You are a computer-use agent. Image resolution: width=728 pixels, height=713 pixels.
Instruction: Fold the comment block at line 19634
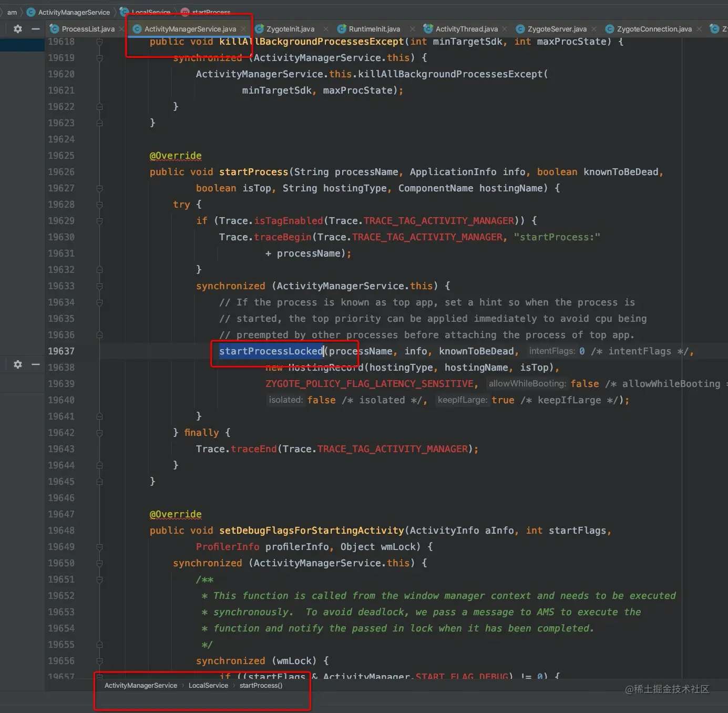point(99,302)
